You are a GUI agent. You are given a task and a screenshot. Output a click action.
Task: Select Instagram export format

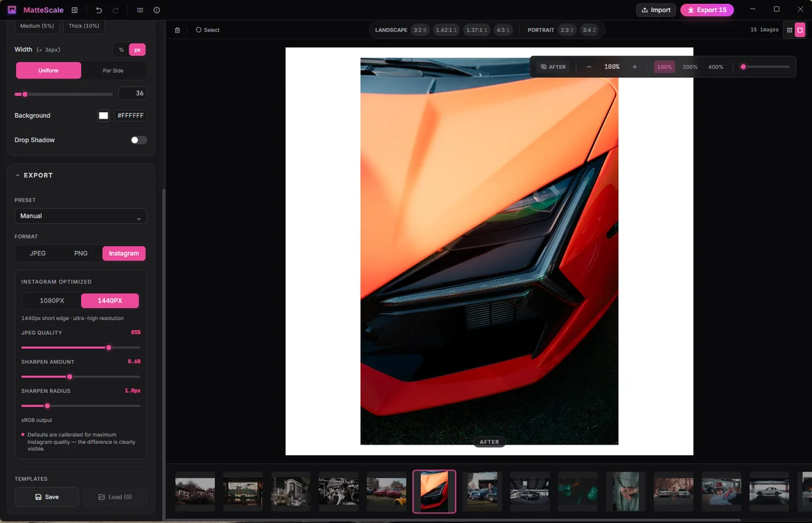pos(124,253)
